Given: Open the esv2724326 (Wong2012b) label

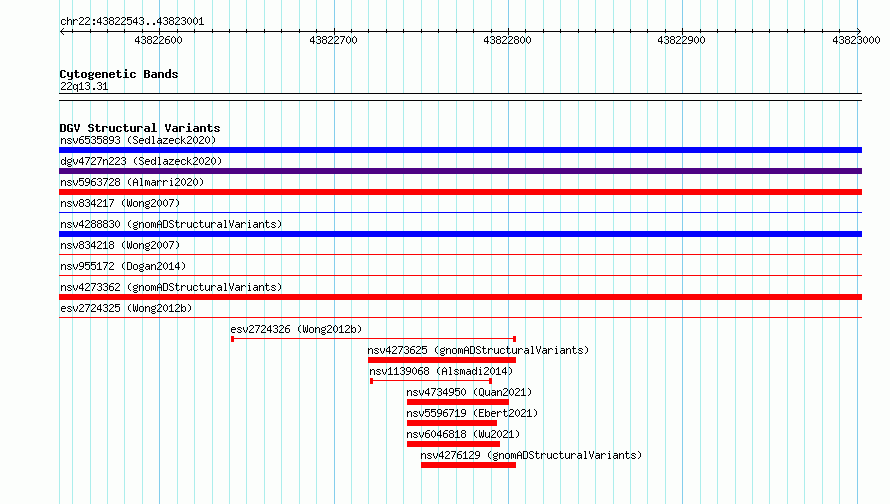Looking at the screenshot, I should point(296,329).
